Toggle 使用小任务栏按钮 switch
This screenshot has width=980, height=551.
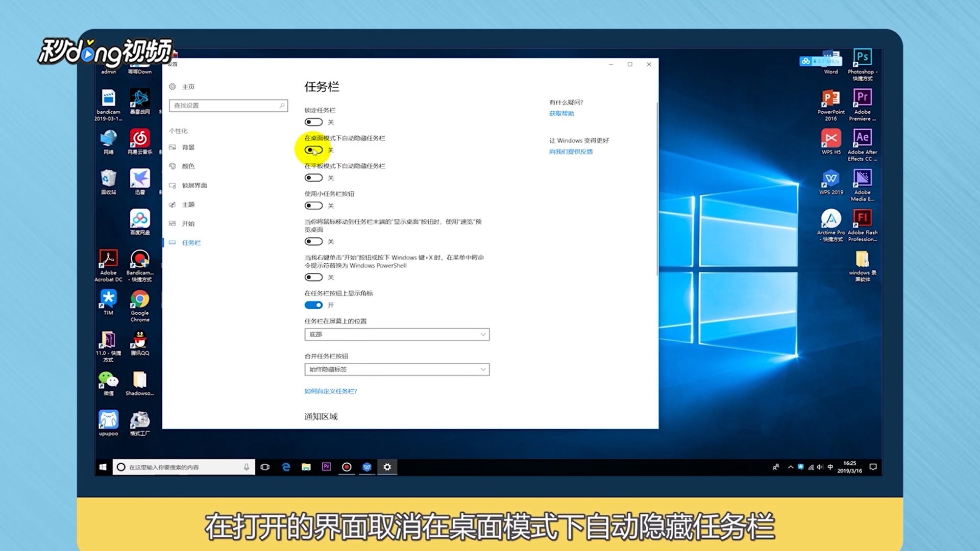pos(313,206)
